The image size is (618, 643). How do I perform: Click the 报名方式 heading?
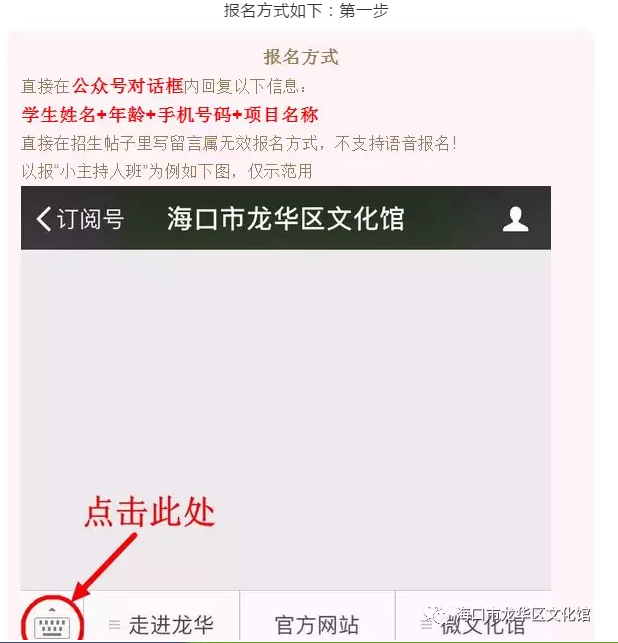[x=301, y=57]
